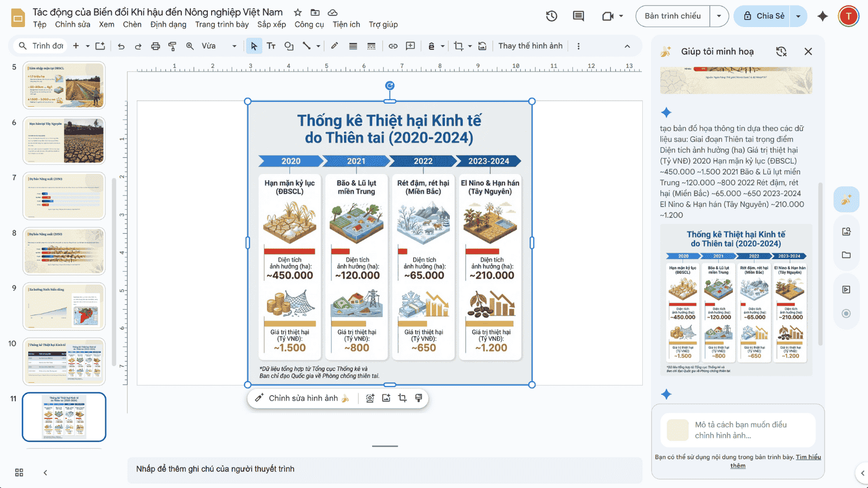The image size is (868, 488).
Task: Expand the "Bản trình chiếu" dropdown arrow
Action: [x=719, y=16]
